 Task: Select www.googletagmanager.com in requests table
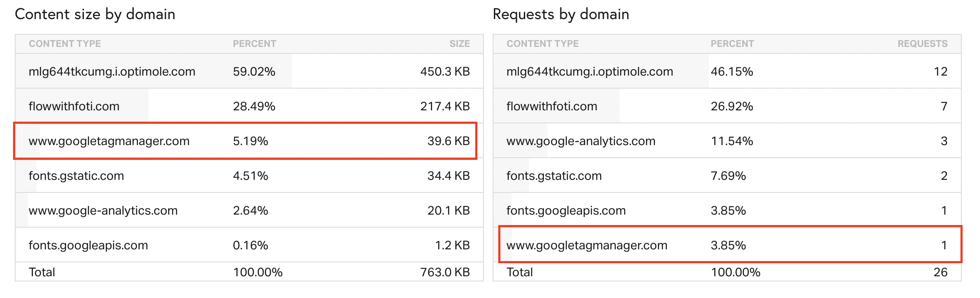tap(587, 245)
